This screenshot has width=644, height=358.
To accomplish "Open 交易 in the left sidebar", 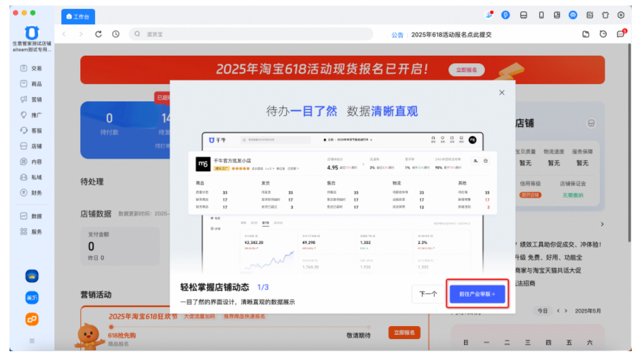I will tap(31, 68).
